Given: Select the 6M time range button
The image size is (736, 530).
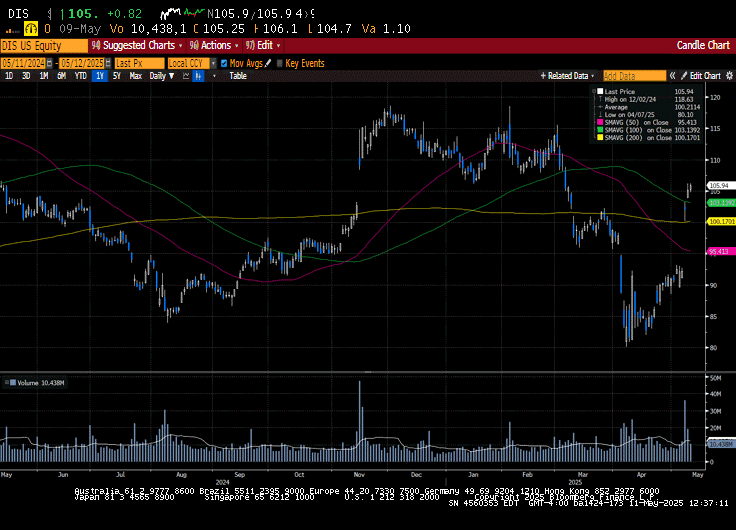Looking at the screenshot, I should point(61,75).
